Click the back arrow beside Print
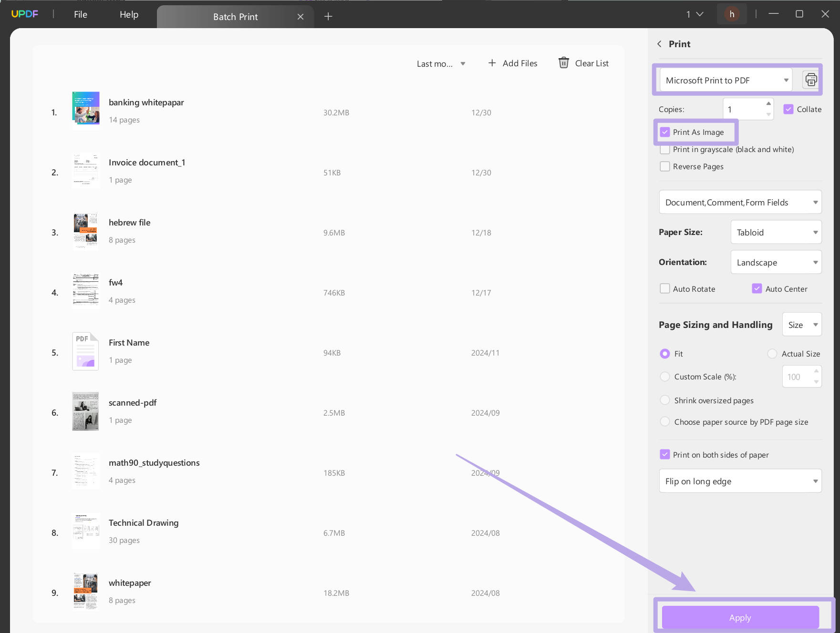This screenshot has height=633, width=840. [660, 44]
